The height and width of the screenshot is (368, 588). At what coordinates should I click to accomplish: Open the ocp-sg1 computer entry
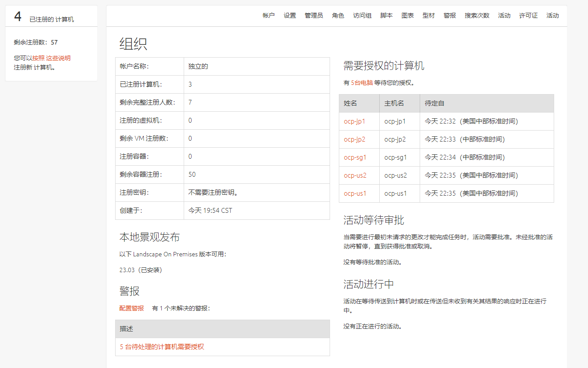coord(355,157)
